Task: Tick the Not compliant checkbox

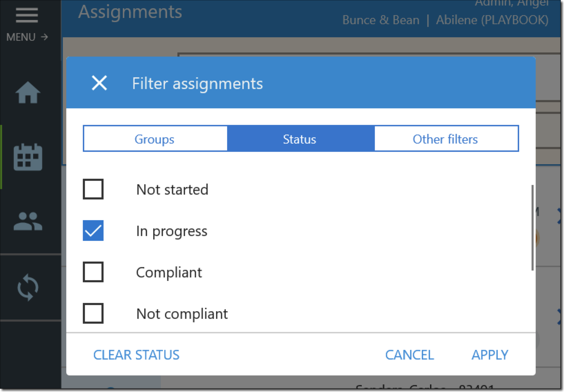Action: 93,313
